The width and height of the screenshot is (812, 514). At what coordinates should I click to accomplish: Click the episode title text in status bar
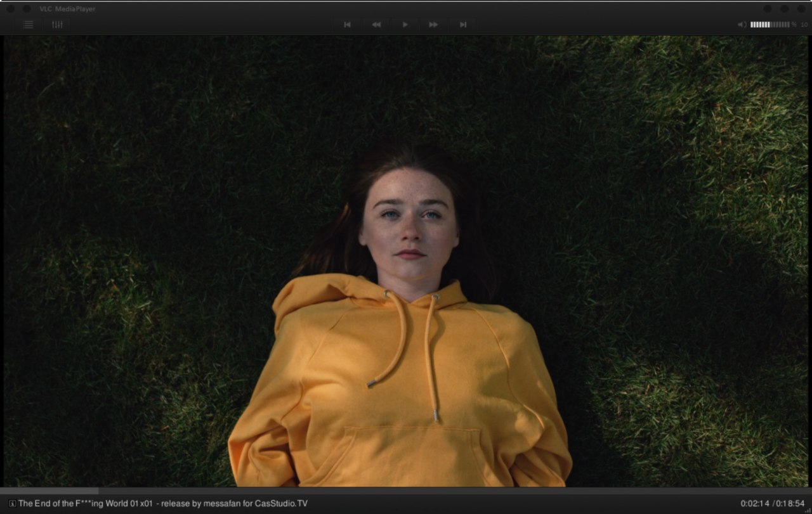coord(163,503)
